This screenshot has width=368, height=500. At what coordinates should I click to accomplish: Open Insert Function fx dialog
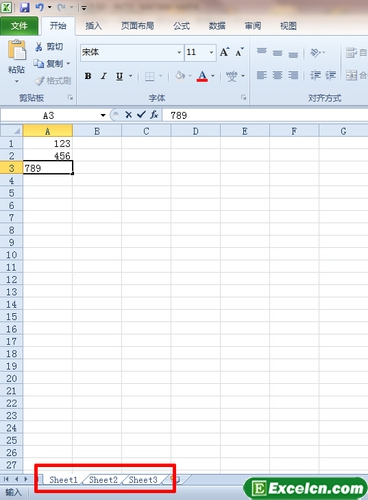(154, 115)
